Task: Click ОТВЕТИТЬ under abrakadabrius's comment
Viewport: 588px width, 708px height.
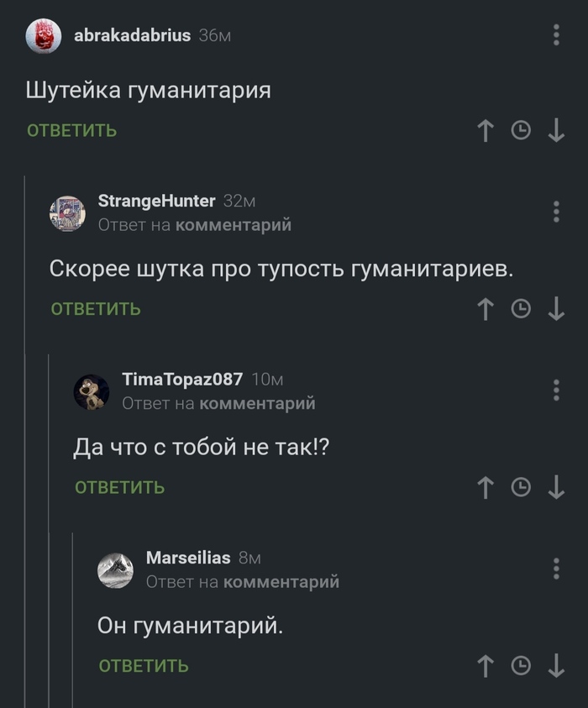Action: [x=71, y=131]
